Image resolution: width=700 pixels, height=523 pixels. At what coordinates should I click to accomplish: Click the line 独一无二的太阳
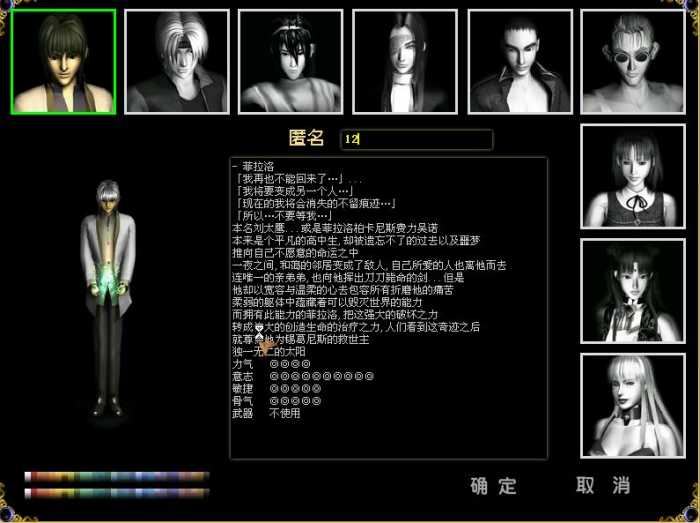pos(269,352)
